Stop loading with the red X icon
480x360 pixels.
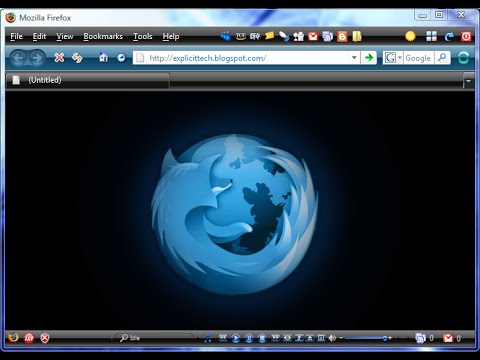tap(59, 58)
